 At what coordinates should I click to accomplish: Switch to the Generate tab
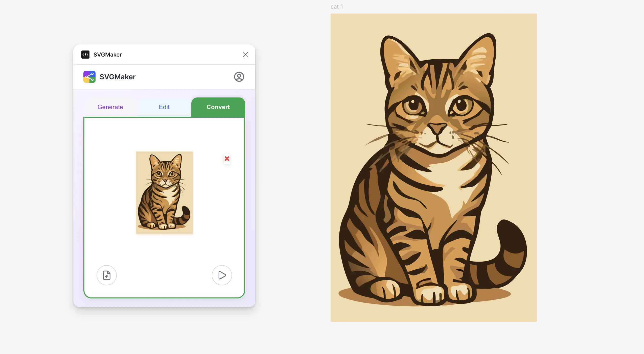pyautogui.click(x=110, y=107)
